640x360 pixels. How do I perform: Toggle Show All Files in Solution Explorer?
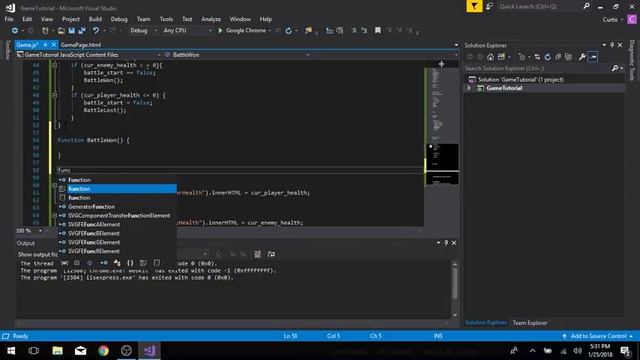568,57
